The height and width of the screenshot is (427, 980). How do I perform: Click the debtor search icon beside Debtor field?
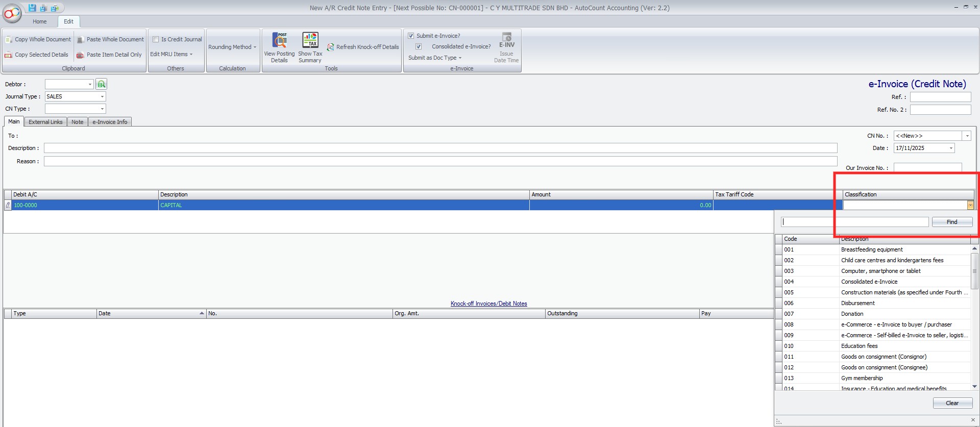(x=102, y=84)
